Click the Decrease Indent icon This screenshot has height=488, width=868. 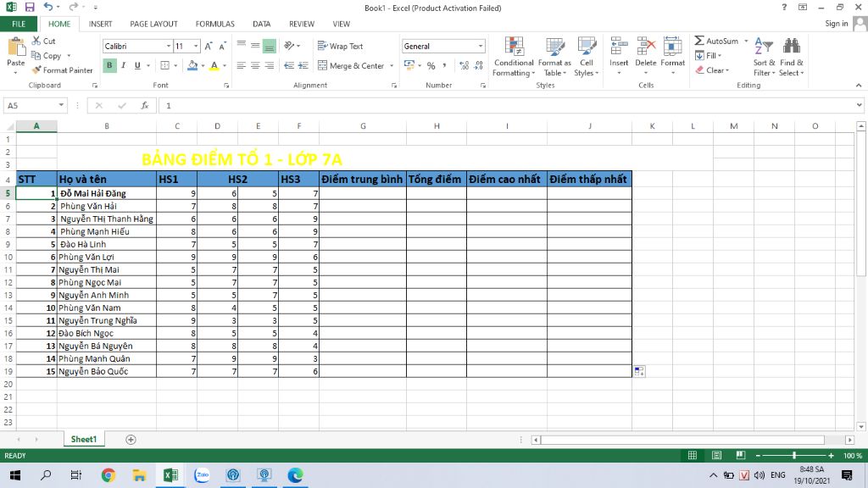289,65
